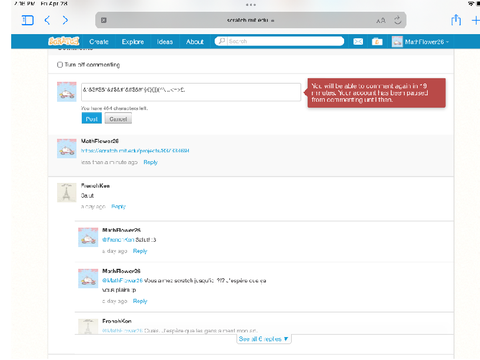480x360 pixels.
Task: Click the blue Post button
Action: pyautogui.click(x=92, y=118)
